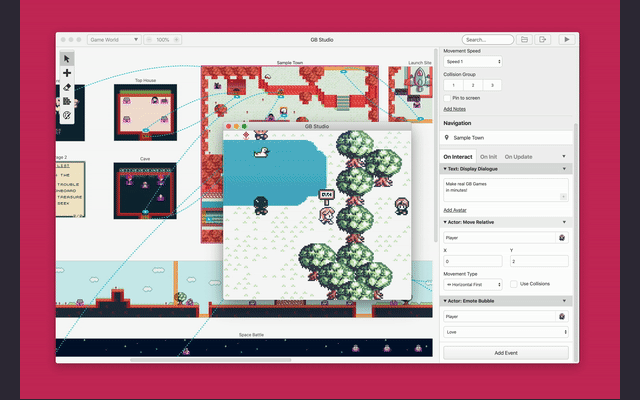Click the X offset input field
Viewport: 640px width, 400px height.
473,261
